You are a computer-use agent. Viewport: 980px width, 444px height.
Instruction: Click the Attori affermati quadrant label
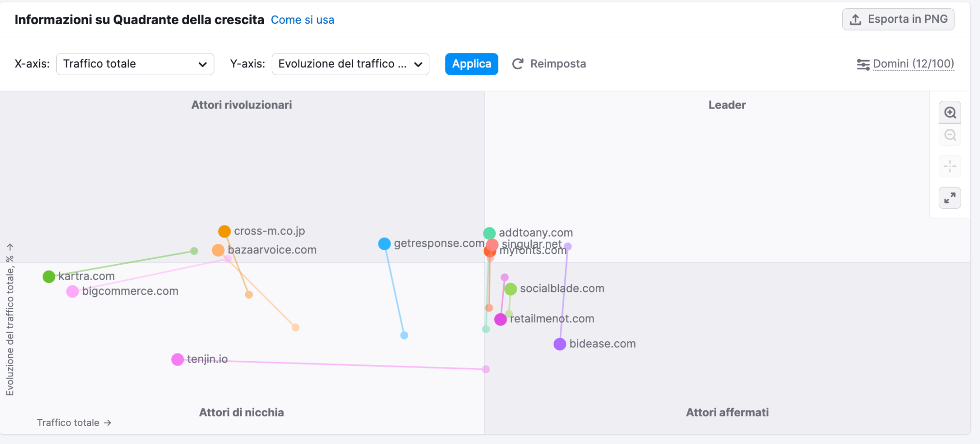point(727,412)
